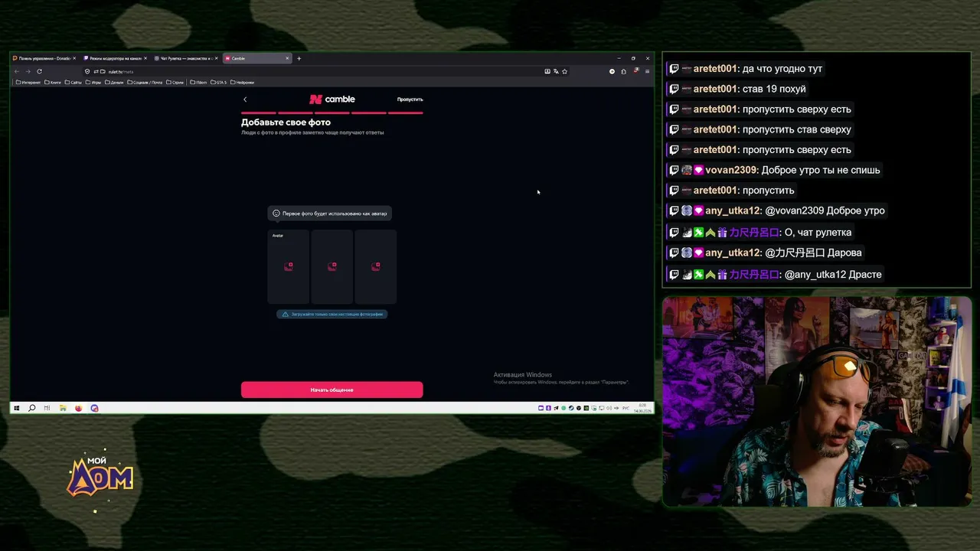Click vovan2309 Доброе утро chat message
Image resolution: width=980 pixels, height=551 pixels.
tap(775, 170)
